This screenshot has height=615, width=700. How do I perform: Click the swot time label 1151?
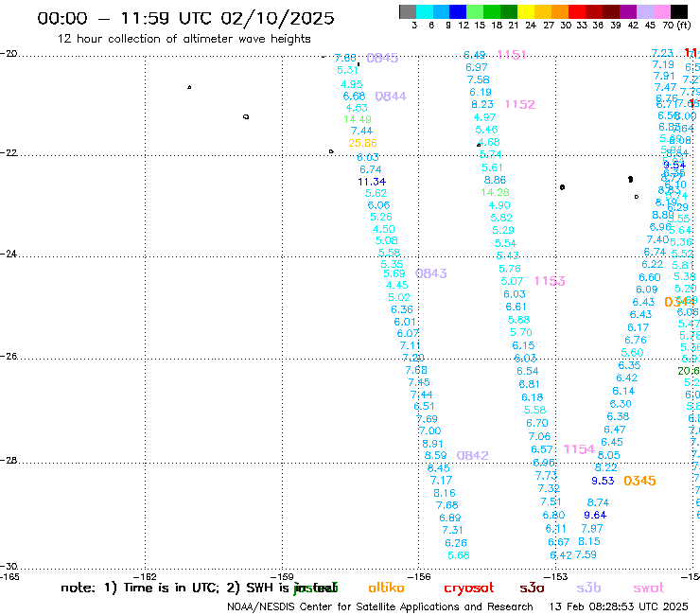pyautogui.click(x=512, y=55)
